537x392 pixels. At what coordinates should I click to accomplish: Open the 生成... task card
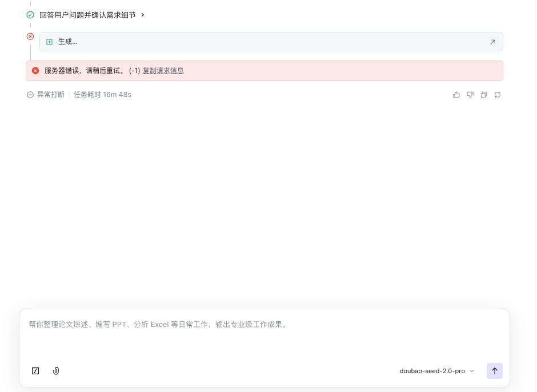[271, 42]
